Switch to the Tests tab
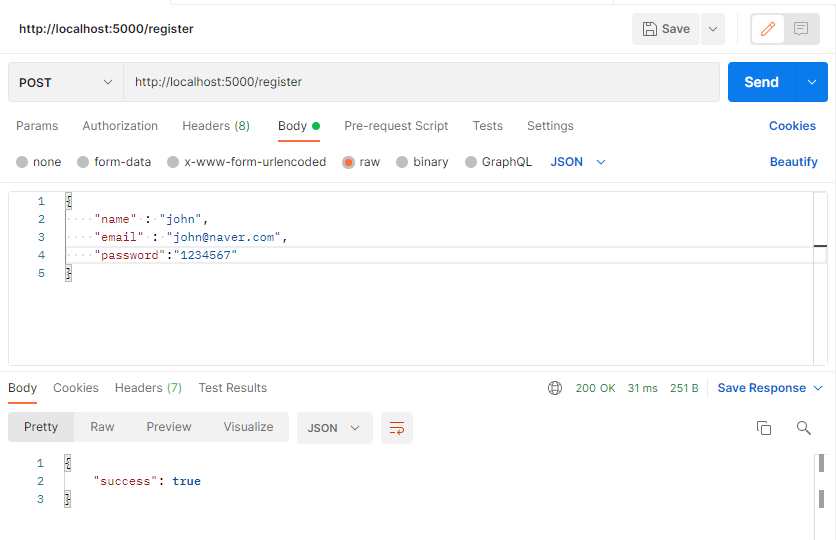 [487, 126]
